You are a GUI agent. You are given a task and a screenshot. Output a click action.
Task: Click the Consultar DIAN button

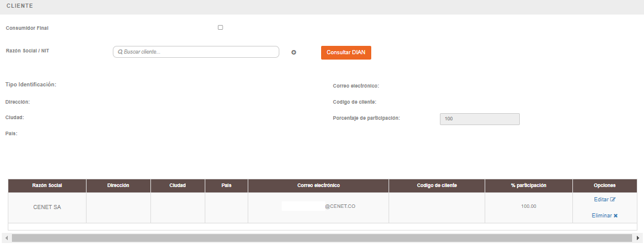click(x=346, y=52)
